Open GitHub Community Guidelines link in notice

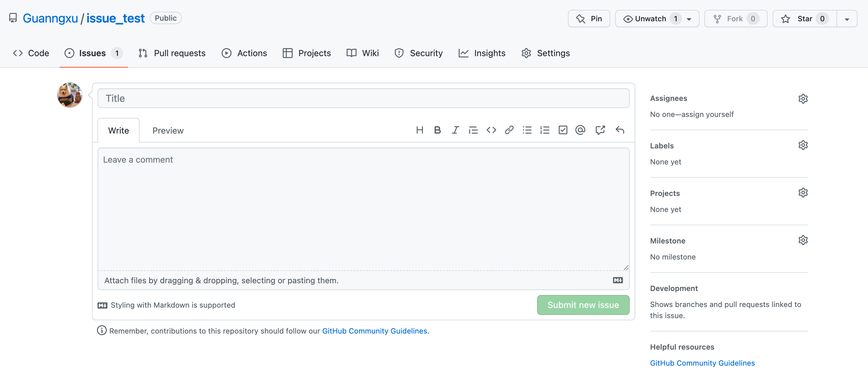tap(374, 331)
